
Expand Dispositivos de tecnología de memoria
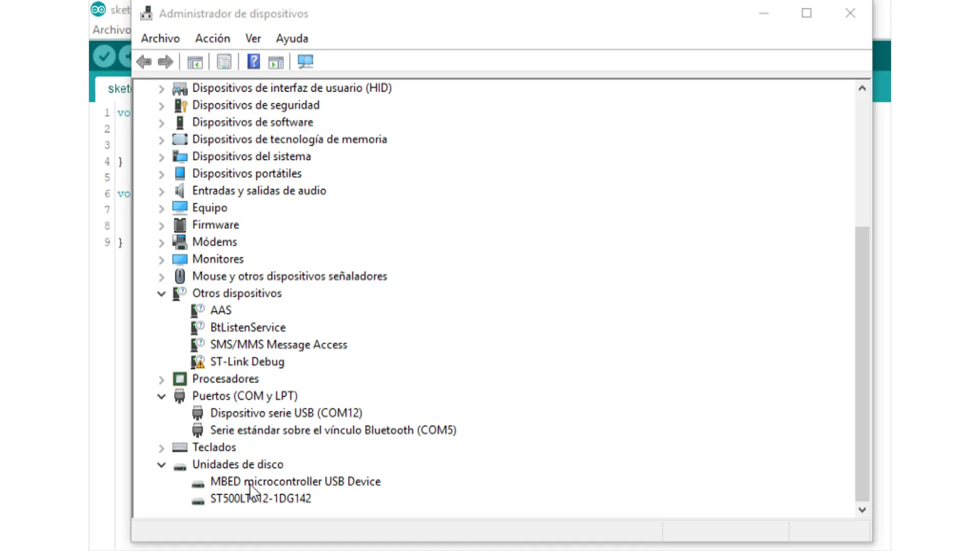point(161,140)
